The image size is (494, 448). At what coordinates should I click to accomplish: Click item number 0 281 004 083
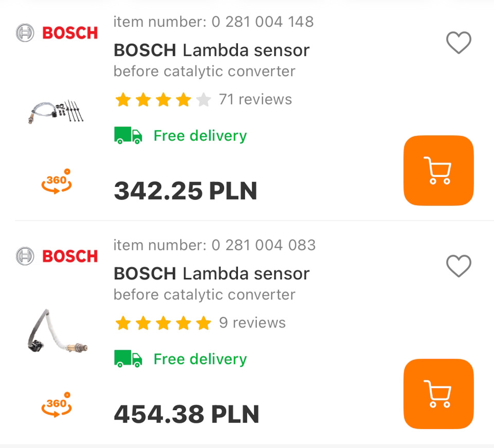tap(215, 245)
